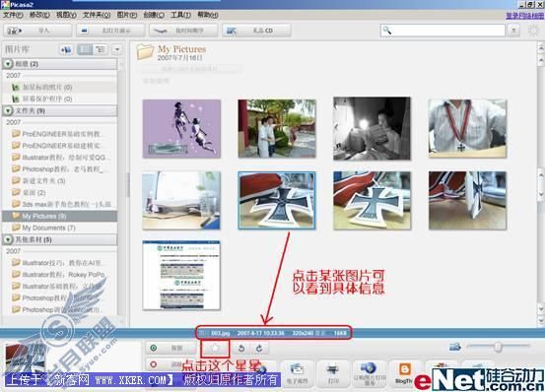This screenshot has height=392, width=545.
Task: Select folder Photoshop教程, 老马教程
Action: 60,169
